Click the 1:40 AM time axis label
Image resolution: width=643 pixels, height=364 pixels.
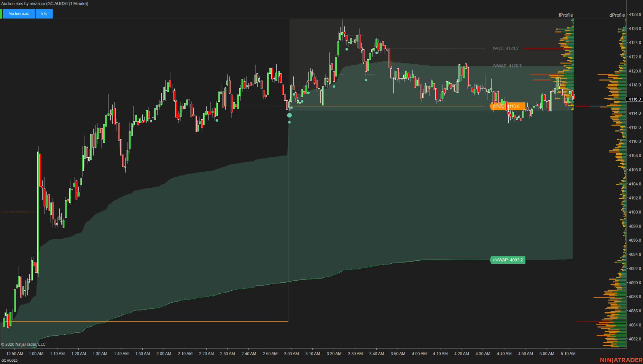[121, 354]
